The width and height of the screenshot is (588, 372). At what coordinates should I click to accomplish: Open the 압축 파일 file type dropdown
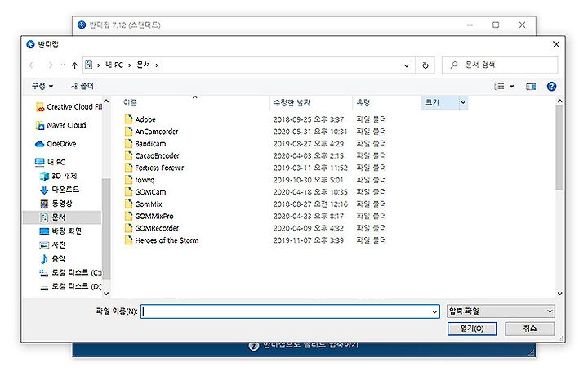[x=501, y=311]
